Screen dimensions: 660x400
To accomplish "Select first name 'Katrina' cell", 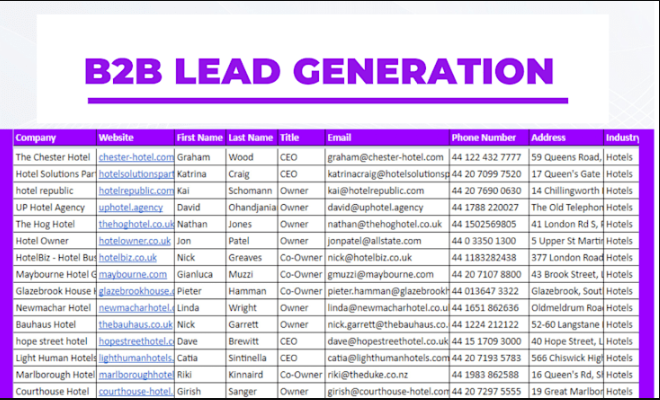I will click(200, 174).
